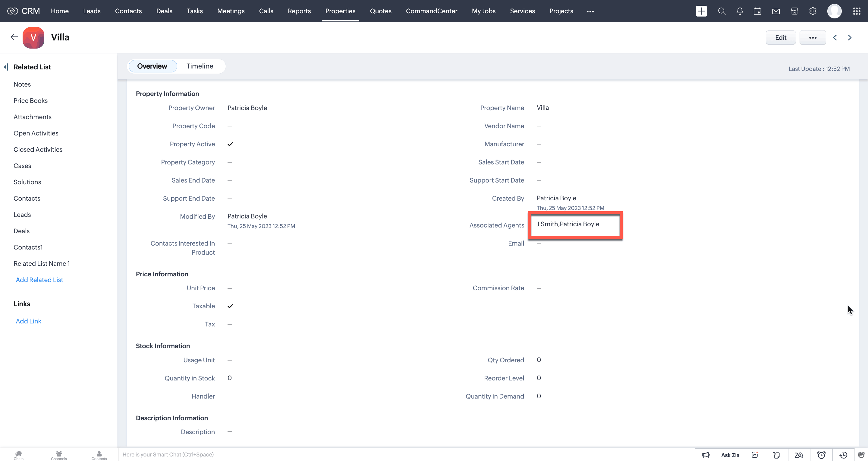
Task: Open the search magnifier icon
Action: 722,11
